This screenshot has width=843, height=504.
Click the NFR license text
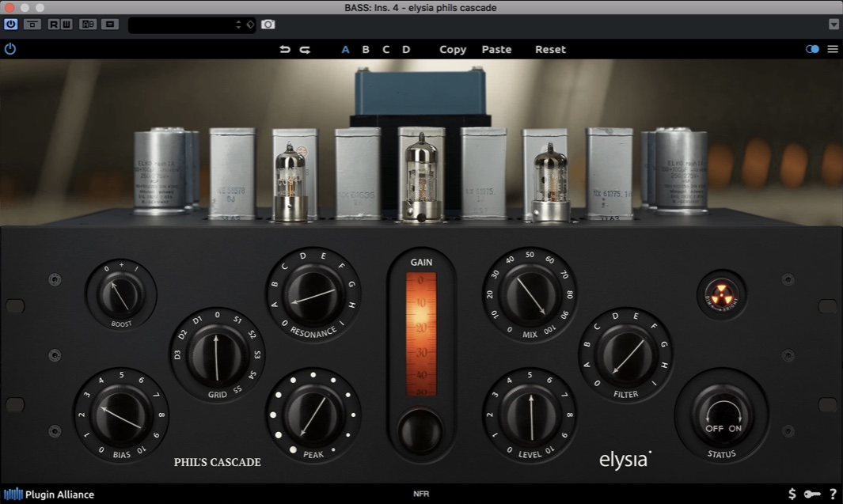click(x=421, y=494)
